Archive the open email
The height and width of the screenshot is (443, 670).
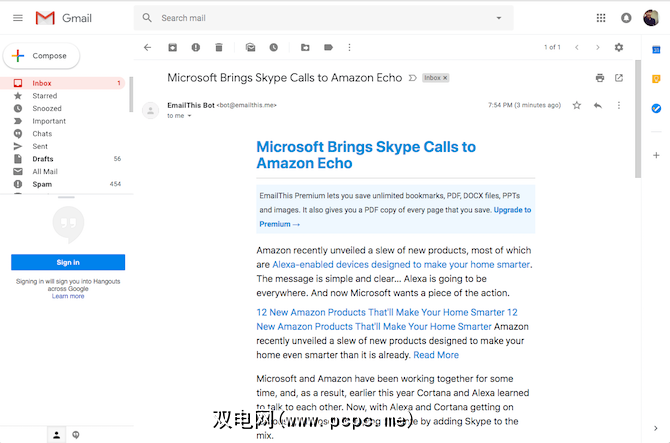coord(172,47)
